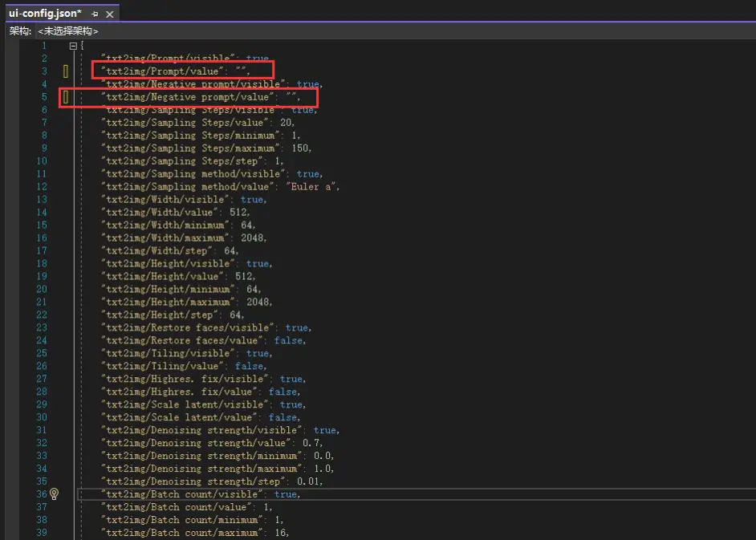The height and width of the screenshot is (540, 756).
Task: Click the "txt2img/Width/minimum" key
Action: (x=165, y=225)
